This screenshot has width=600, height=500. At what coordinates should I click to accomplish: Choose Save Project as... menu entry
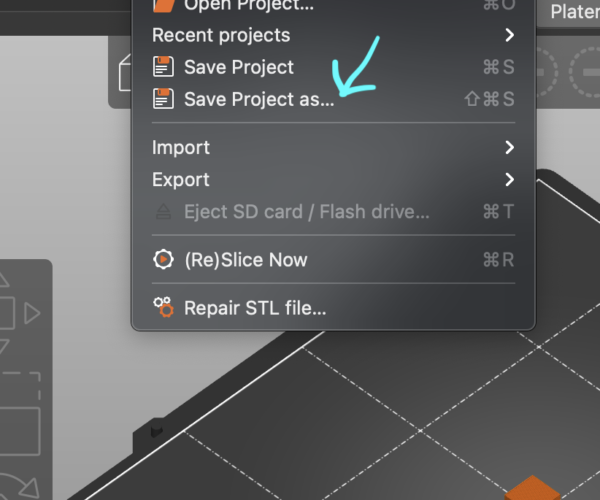[333, 99]
